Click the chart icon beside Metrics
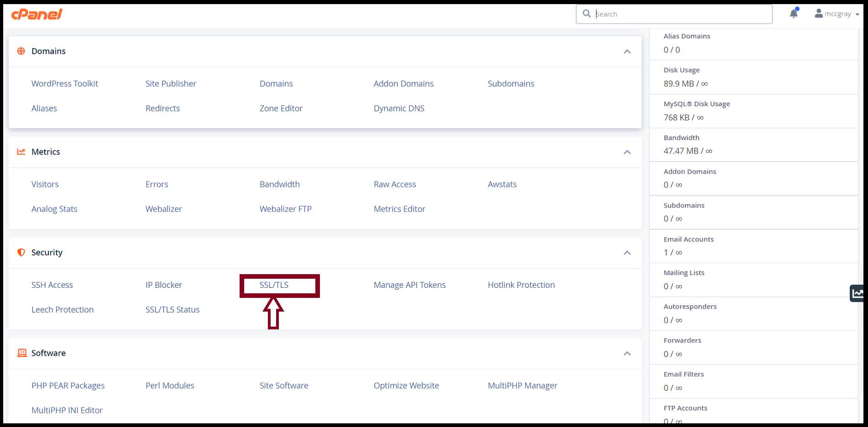This screenshot has width=868, height=427. [21, 151]
